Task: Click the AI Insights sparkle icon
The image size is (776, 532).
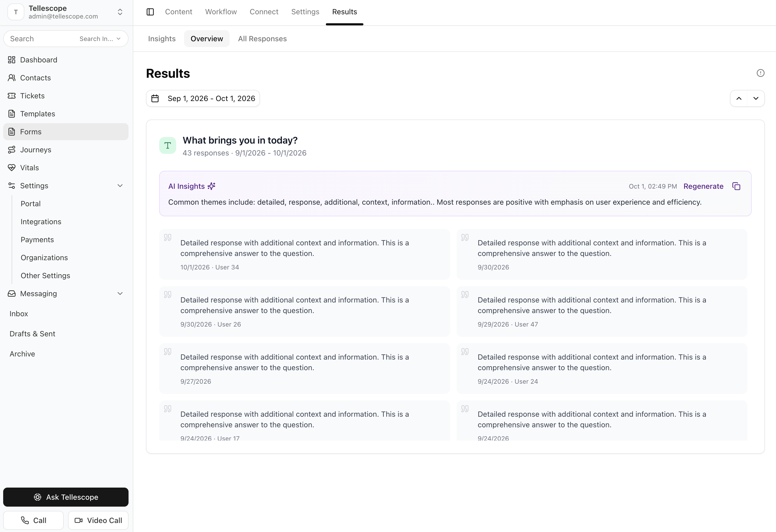Action: pos(211,186)
